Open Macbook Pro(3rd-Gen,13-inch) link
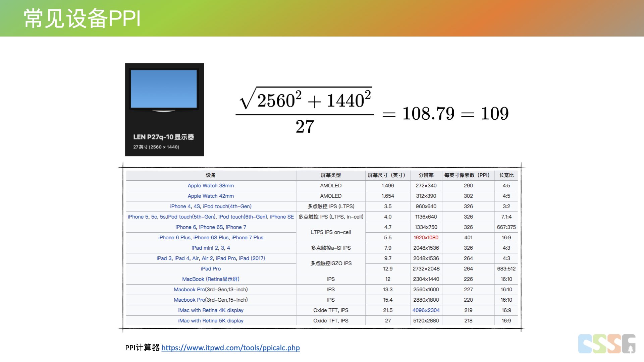Screen dimensions: 644x362 [x=211, y=290]
